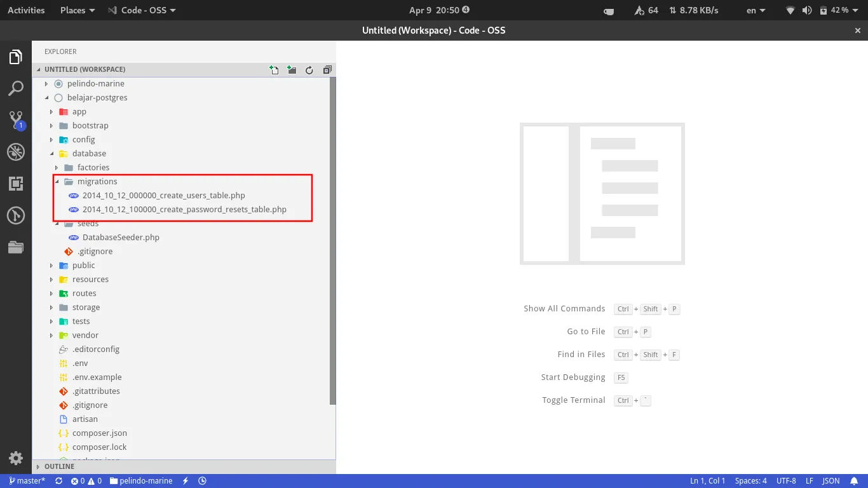Open the Source Control view icon
The height and width of the screenshot is (488, 868).
(16, 120)
